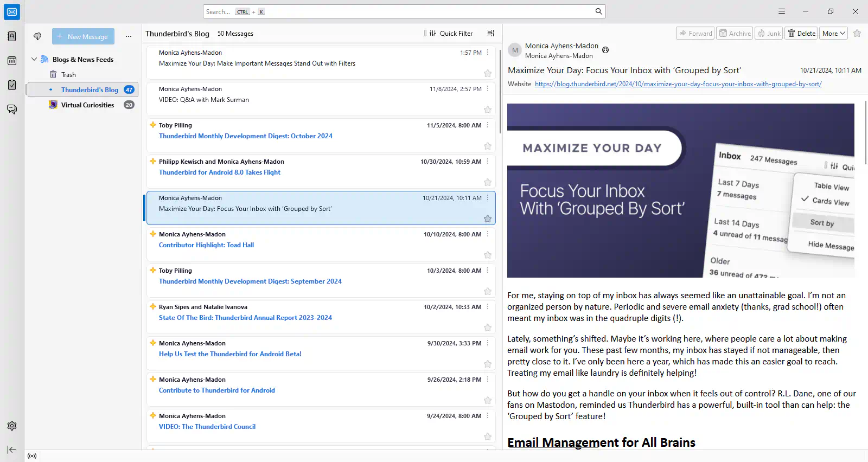
Task: Open the Chat space
Action: click(12, 110)
